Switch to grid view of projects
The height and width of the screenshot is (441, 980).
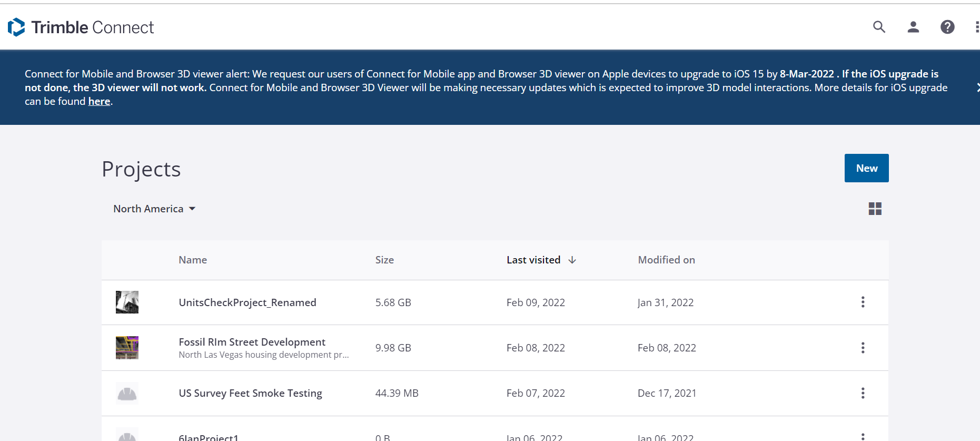875,209
